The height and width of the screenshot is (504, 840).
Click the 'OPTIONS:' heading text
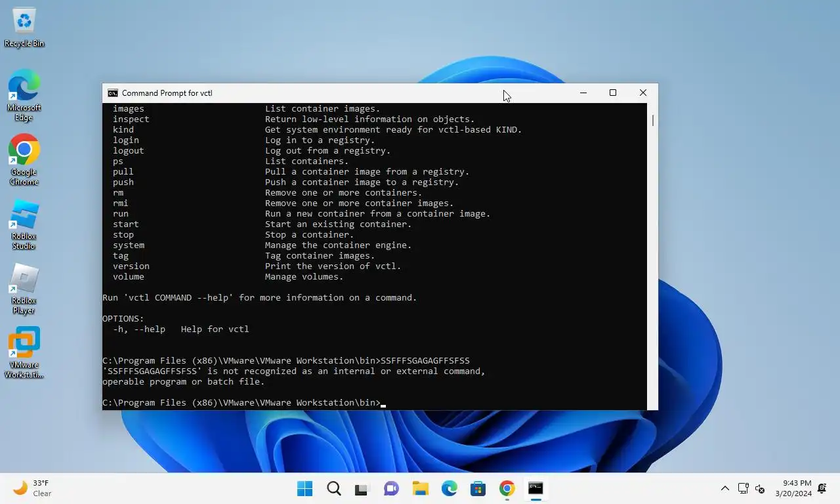click(123, 319)
